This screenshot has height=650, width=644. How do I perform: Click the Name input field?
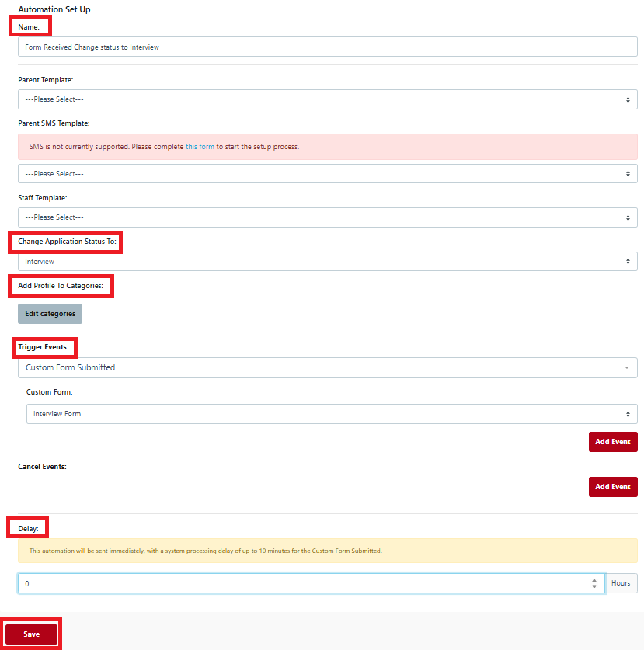326,47
